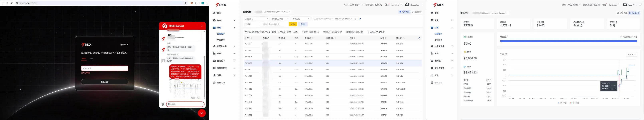Click the 登录/注册 button
The width and height of the screenshot is (644, 120).
coord(104,82)
